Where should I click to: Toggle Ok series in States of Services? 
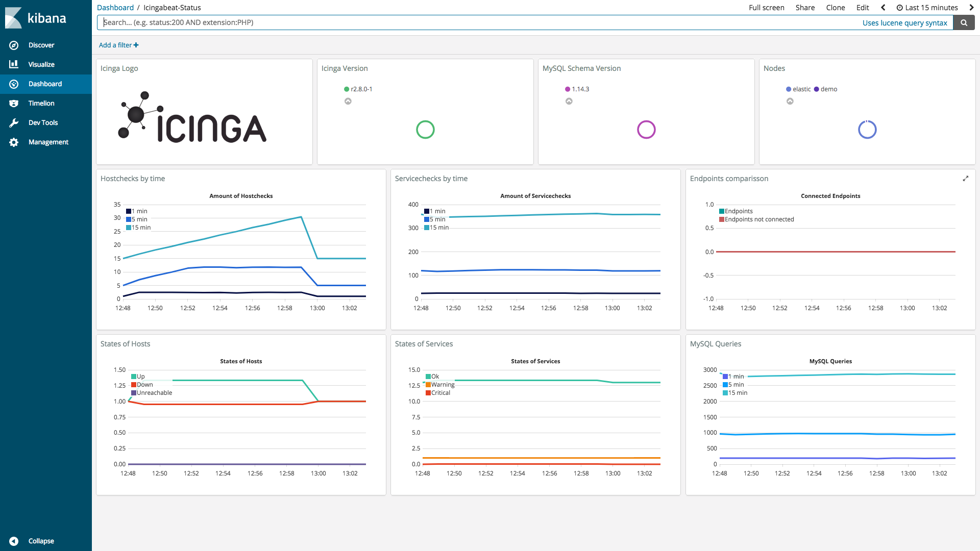[x=432, y=377]
